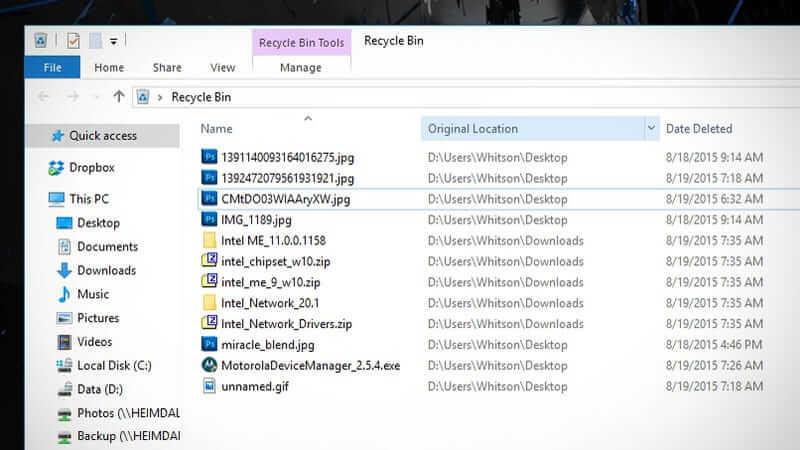Click Photoshop icon of miracle_blend.jpg
This screenshot has width=800, height=450.
click(x=209, y=344)
